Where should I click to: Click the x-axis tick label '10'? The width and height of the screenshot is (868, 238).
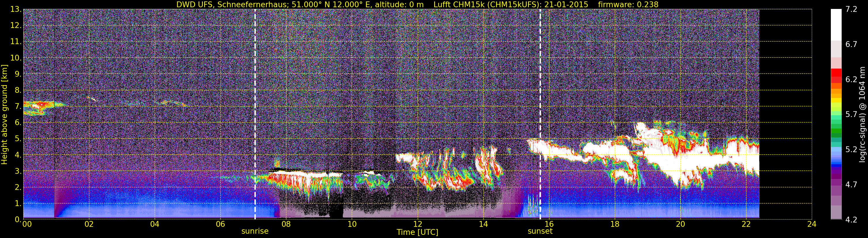[x=352, y=224]
